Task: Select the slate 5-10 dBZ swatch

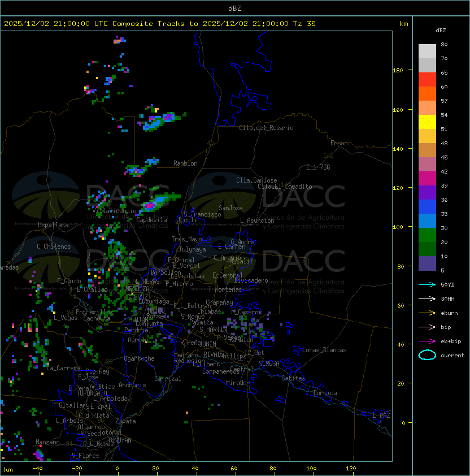Action: click(427, 263)
